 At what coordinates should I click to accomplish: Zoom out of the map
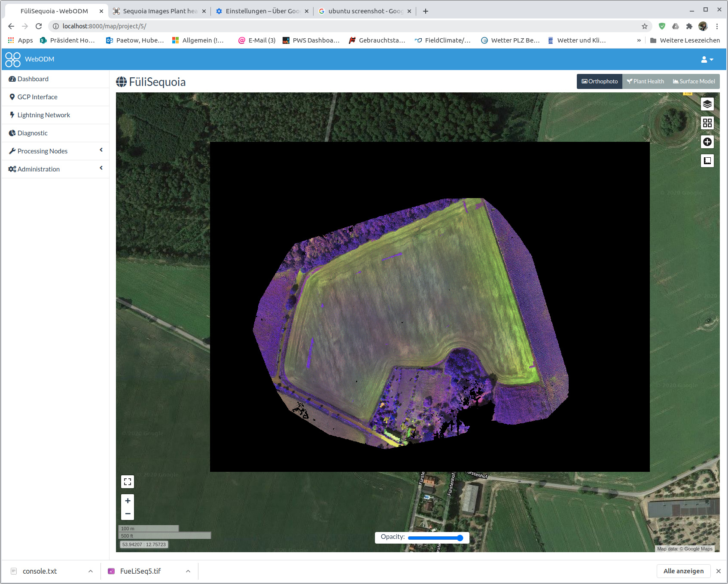[128, 514]
